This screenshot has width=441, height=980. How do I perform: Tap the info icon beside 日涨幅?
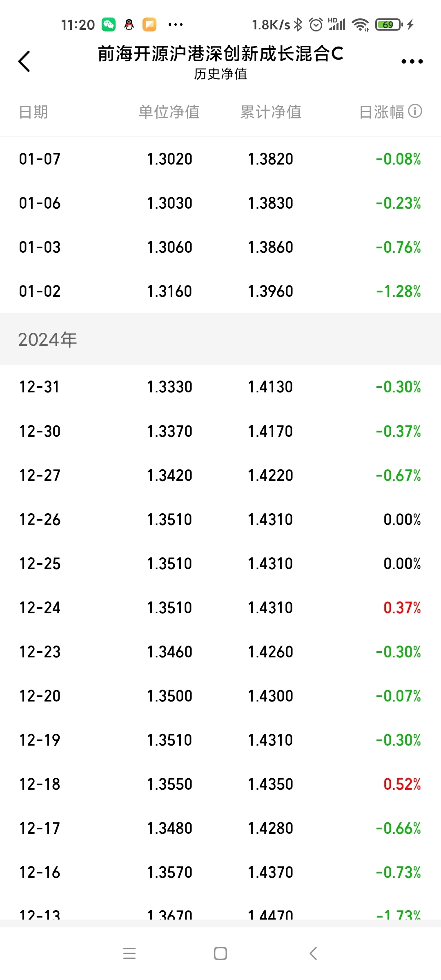pos(415,111)
